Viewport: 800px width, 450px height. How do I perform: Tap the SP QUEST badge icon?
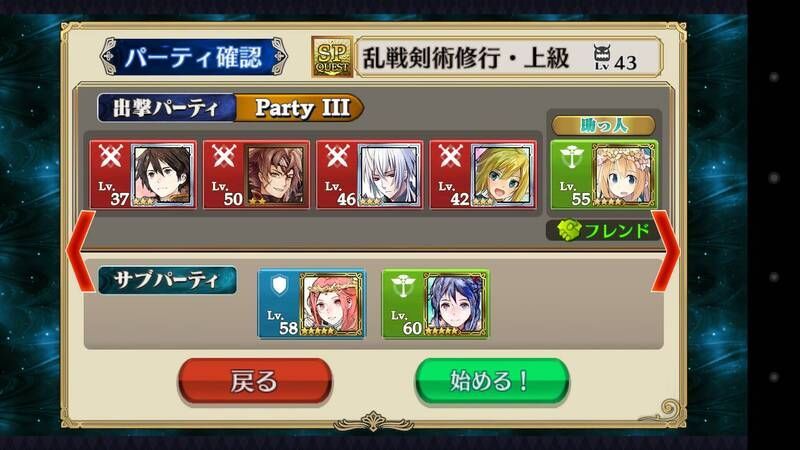[x=332, y=57]
